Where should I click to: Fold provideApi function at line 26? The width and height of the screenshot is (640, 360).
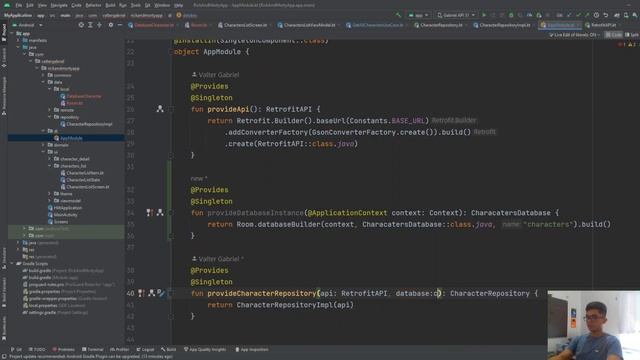pyautogui.click(x=171, y=109)
